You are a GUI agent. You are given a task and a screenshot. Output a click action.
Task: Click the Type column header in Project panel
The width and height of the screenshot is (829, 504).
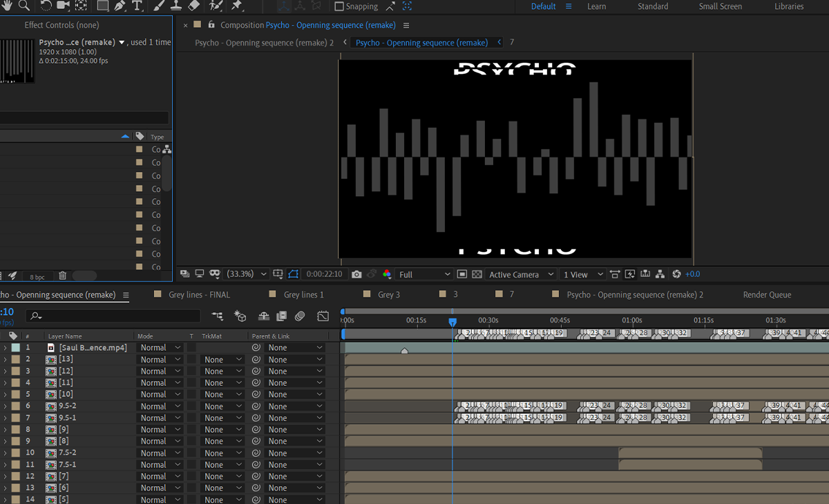pyautogui.click(x=158, y=137)
